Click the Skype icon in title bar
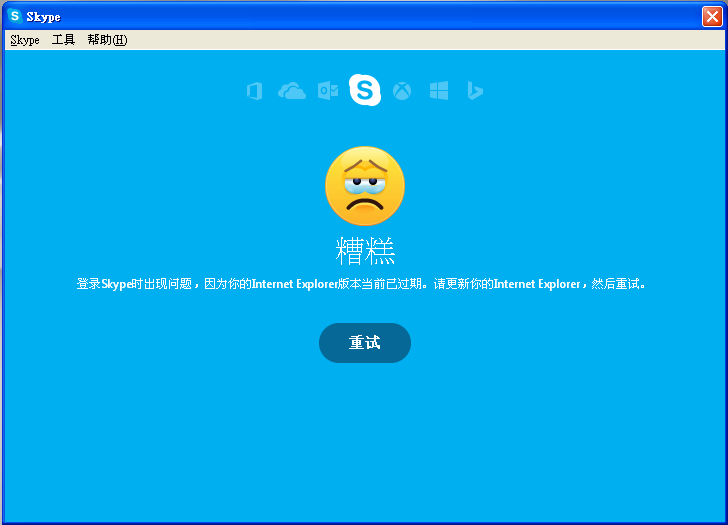 pos(15,16)
